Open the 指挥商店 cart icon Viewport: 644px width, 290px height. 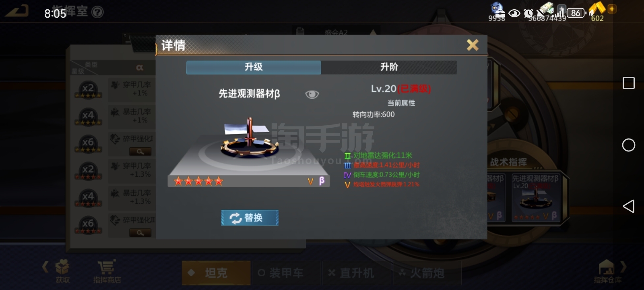(x=107, y=271)
